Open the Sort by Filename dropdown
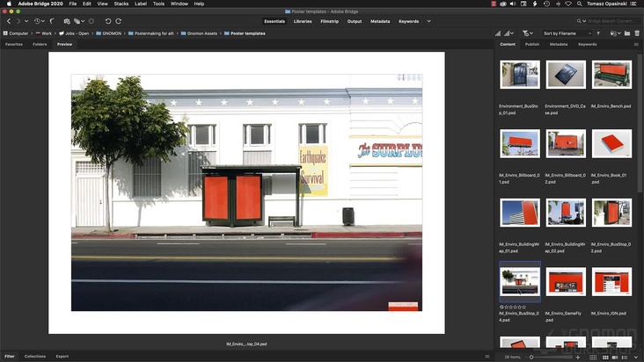The image size is (644, 362). (567, 33)
